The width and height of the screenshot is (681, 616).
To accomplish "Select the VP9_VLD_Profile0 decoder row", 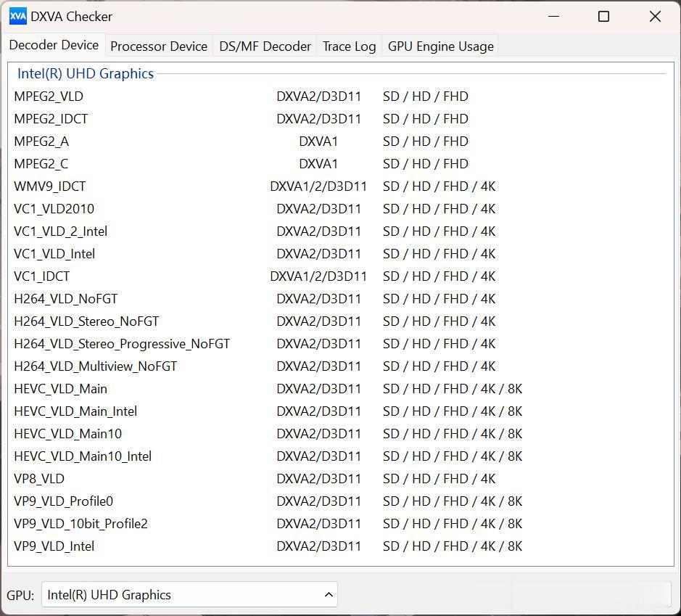I will click(x=341, y=501).
